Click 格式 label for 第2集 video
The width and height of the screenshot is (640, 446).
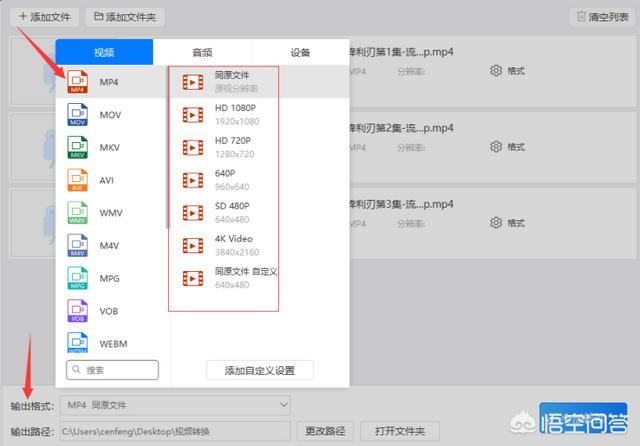coord(516,146)
